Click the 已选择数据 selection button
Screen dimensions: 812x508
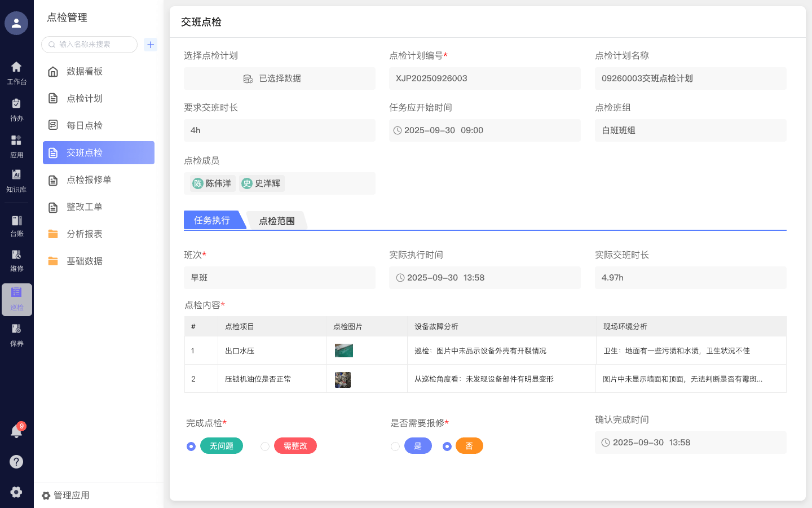tap(279, 78)
